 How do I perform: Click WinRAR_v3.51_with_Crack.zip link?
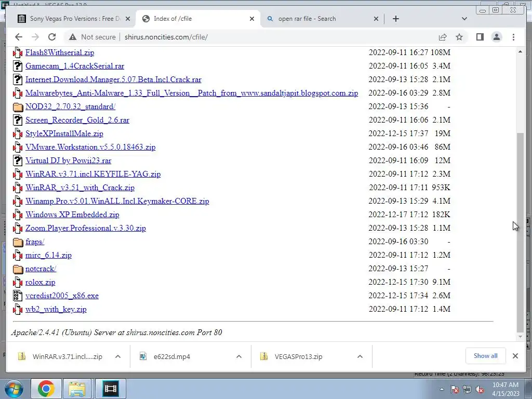coord(79,188)
